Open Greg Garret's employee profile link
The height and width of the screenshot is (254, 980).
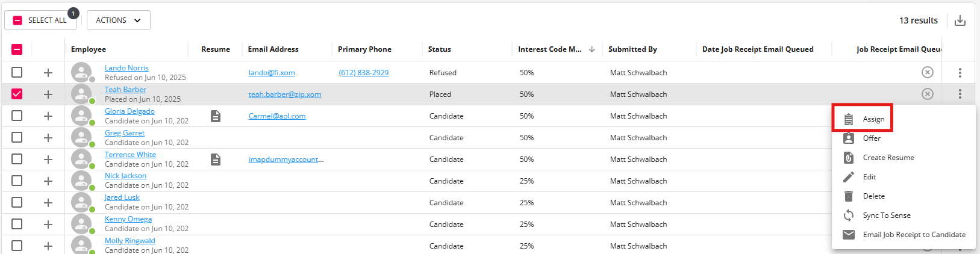[x=125, y=133]
